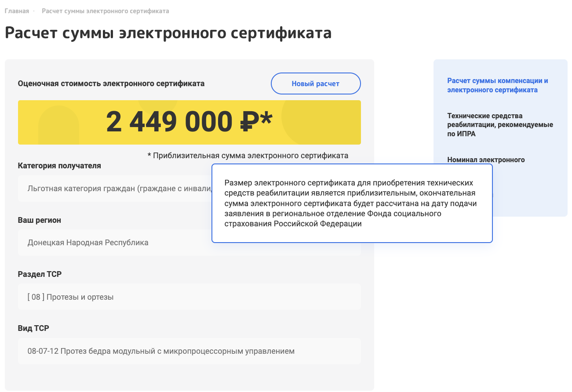Click the "* Приблизительная сумма электронного сертификата" footnote
Image resolution: width=572 pixels, height=392 pixels.
pyautogui.click(x=248, y=156)
